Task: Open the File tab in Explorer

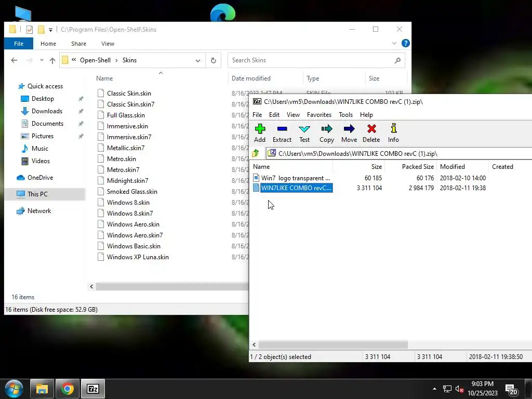Action: point(19,44)
